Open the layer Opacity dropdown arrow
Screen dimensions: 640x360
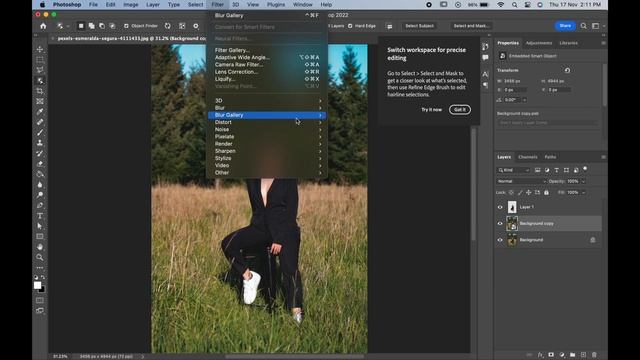[x=583, y=181]
